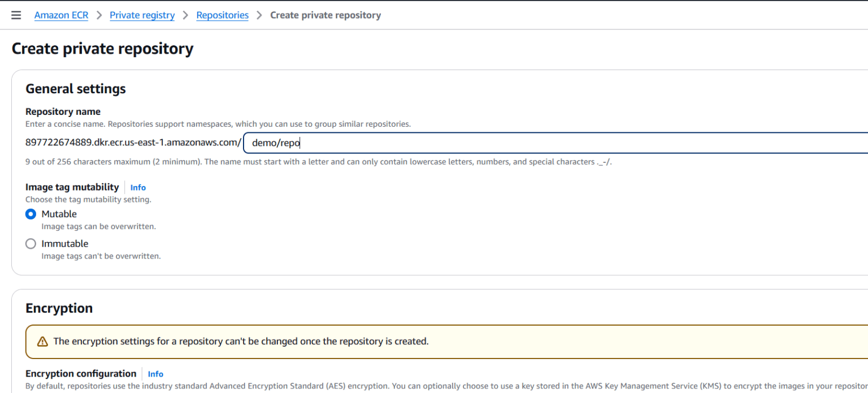Click the General settings section heading
The image size is (868, 393).
click(x=76, y=89)
